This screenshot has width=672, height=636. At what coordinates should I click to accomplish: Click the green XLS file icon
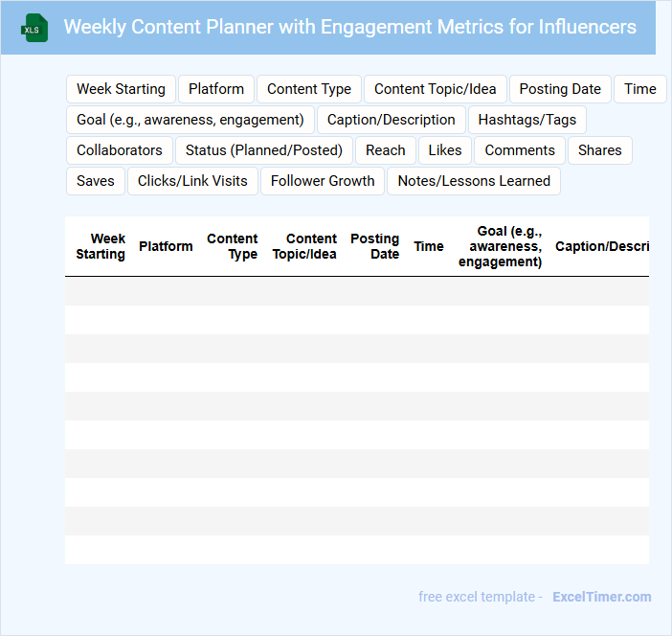tap(35, 28)
